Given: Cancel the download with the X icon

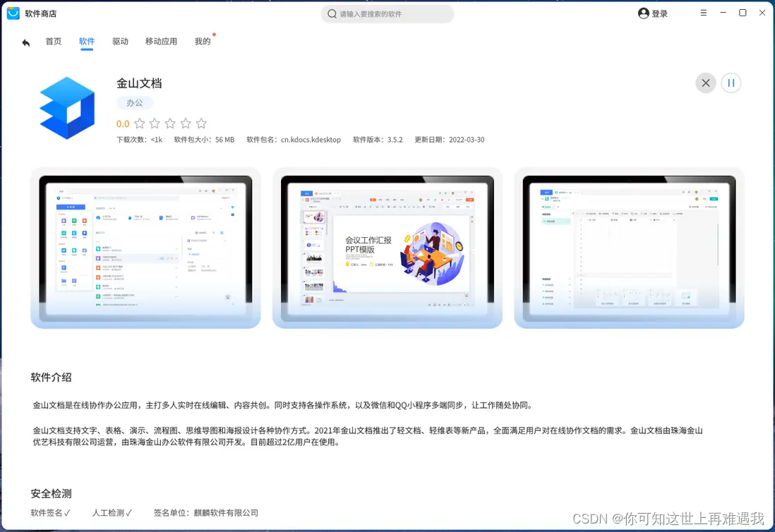Looking at the screenshot, I should (705, 83).
